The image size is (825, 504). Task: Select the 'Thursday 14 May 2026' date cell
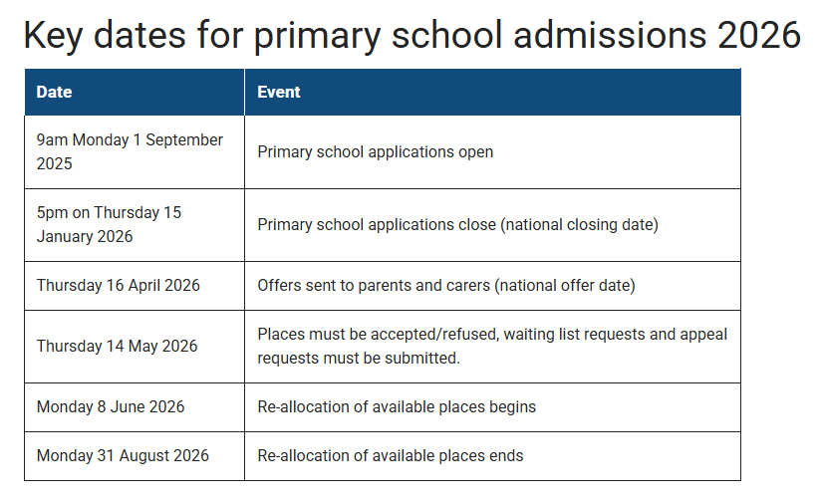(x=118, y=347)
